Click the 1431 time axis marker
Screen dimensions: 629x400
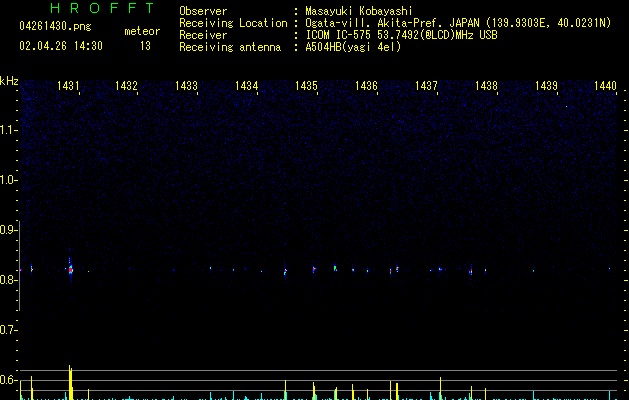pos(68,86)
